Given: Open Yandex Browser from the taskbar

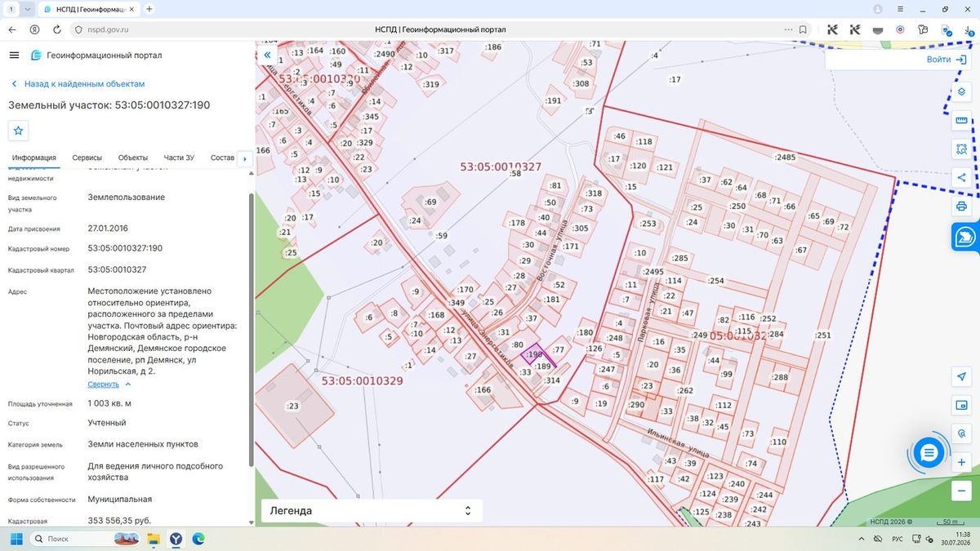Looking at the screenshot, I should coord(176,539).
